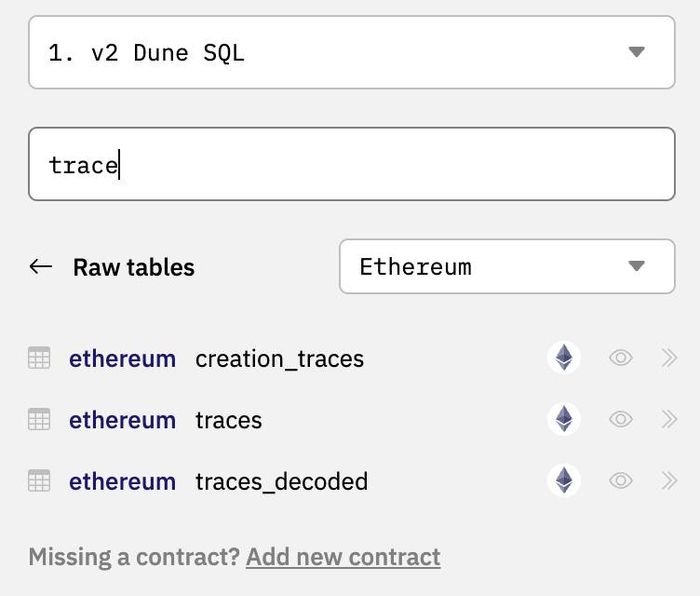Insert creation_traces using double chevron icon

tap(669, 358)
